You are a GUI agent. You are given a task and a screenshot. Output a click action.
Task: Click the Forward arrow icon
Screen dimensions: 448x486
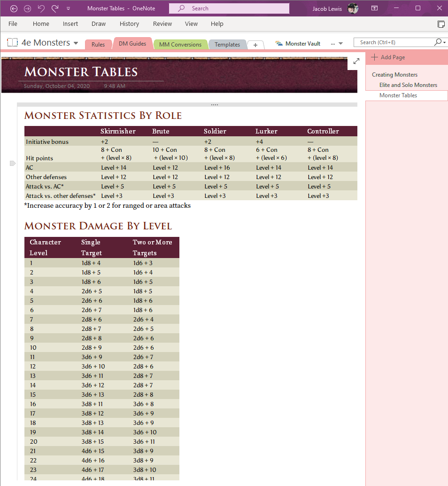[28, 8]
